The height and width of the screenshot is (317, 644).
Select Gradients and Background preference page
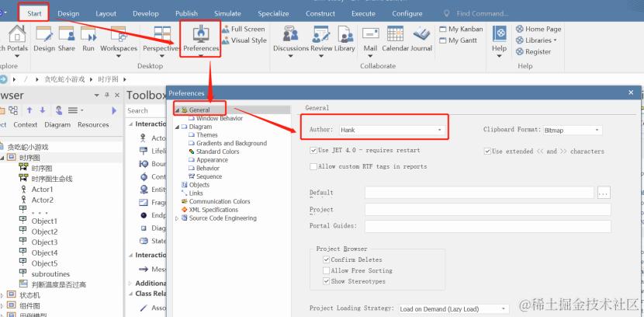point(232,144)
